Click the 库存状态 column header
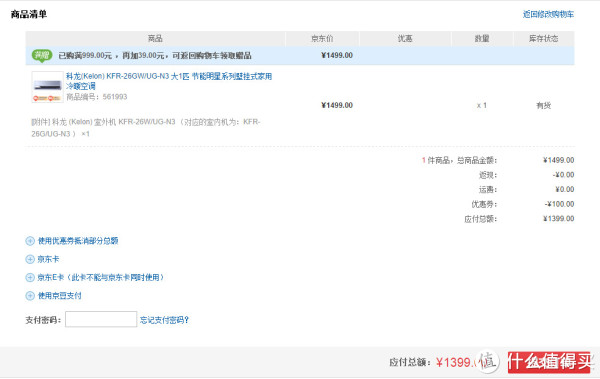This screenshot has width=600, height=379. coord(543,39)
